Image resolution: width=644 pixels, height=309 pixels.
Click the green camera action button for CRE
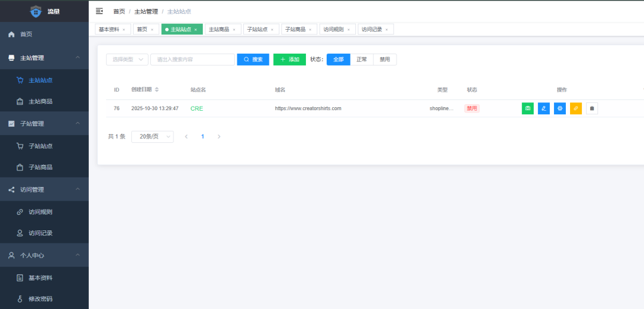click(527, 108)
